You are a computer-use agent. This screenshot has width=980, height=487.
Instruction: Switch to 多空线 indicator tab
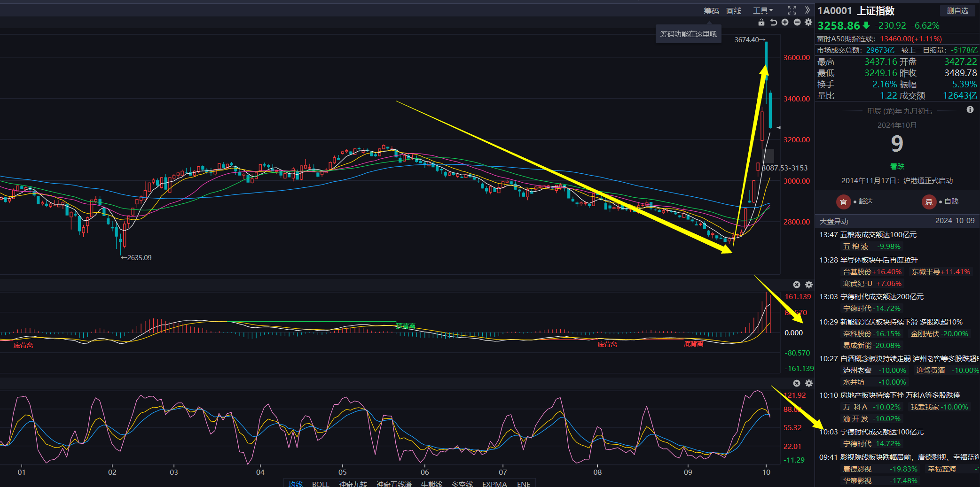[462, 484]
